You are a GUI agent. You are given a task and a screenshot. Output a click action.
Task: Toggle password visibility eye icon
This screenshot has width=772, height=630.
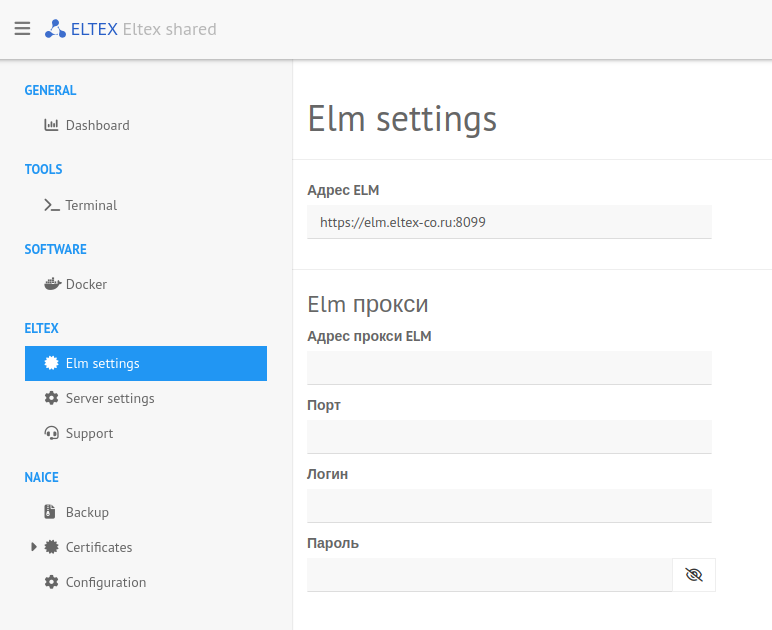[694, 574]
